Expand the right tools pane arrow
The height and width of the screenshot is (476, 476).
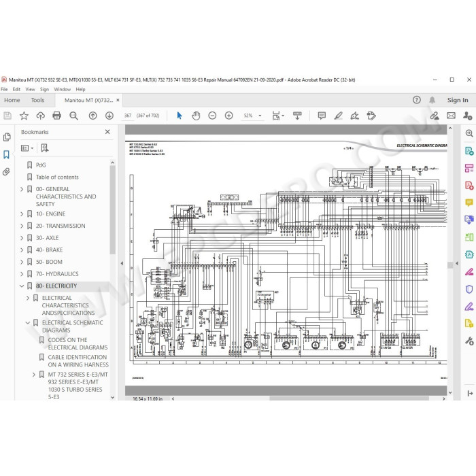point(457,263)
